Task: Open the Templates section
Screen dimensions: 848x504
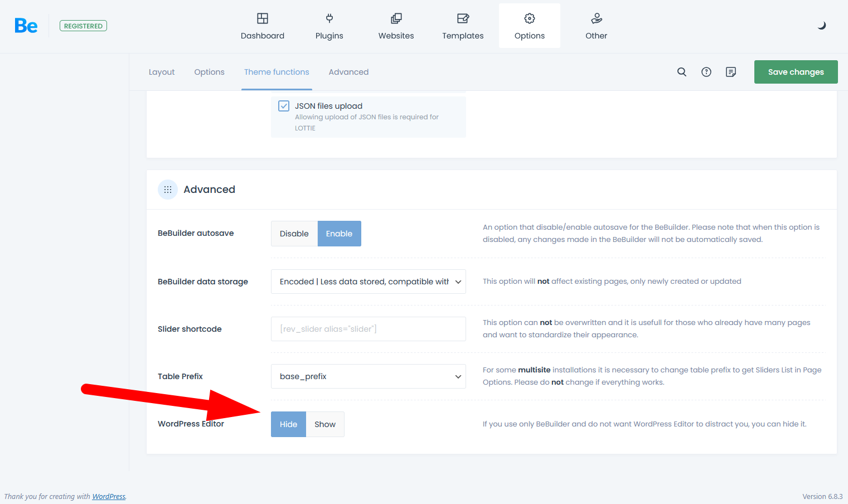Action: click(x=463, y=26)
